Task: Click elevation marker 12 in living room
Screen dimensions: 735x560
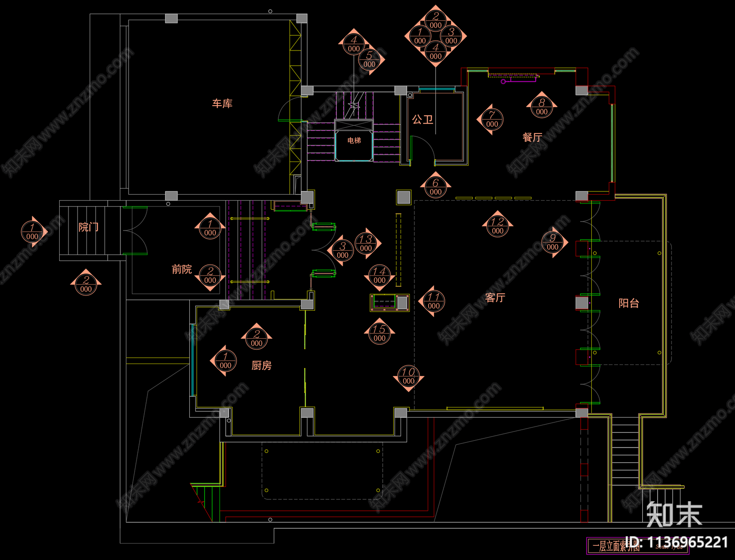Action: pos(498,225)
